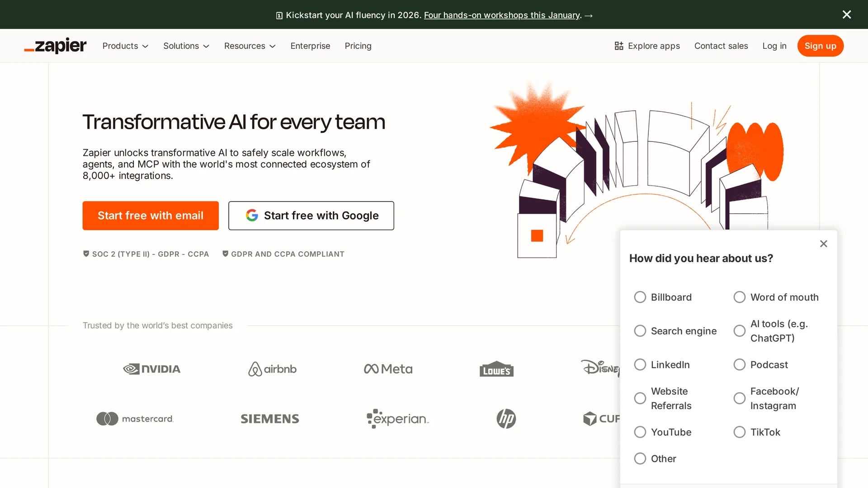Select the TikTok option

point(739,432)
